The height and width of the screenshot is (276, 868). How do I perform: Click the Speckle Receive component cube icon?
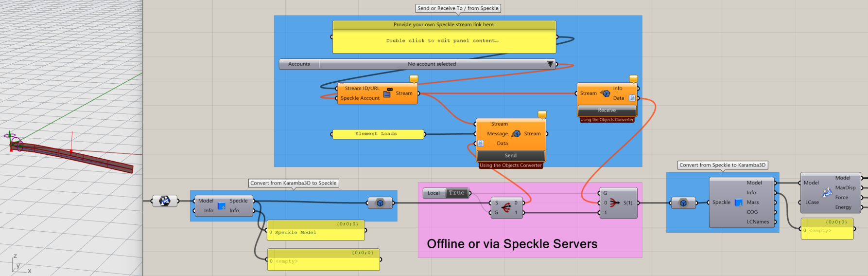pyautogui.click(x=605, y=93)
